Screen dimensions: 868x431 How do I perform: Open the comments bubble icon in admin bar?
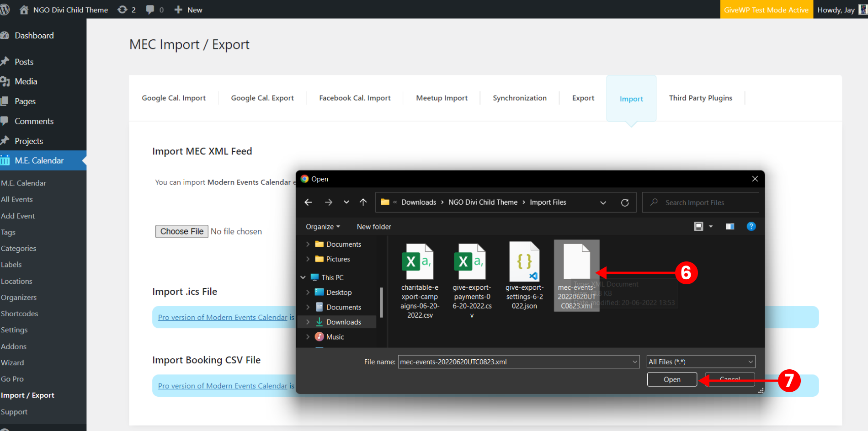click(x=150, y=10)
